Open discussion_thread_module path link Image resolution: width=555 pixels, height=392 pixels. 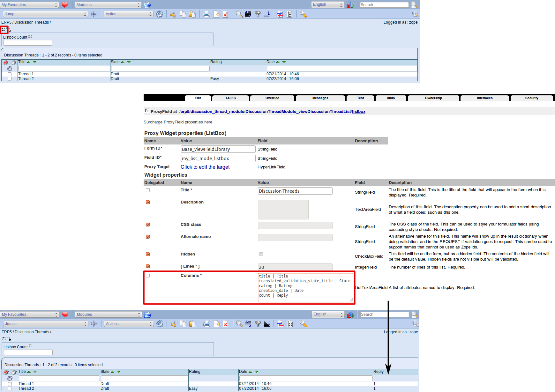coord(217,112)
